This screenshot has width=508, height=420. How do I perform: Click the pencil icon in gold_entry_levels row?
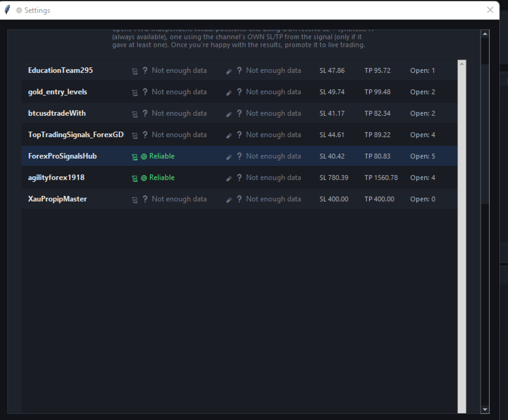[229, 92]
